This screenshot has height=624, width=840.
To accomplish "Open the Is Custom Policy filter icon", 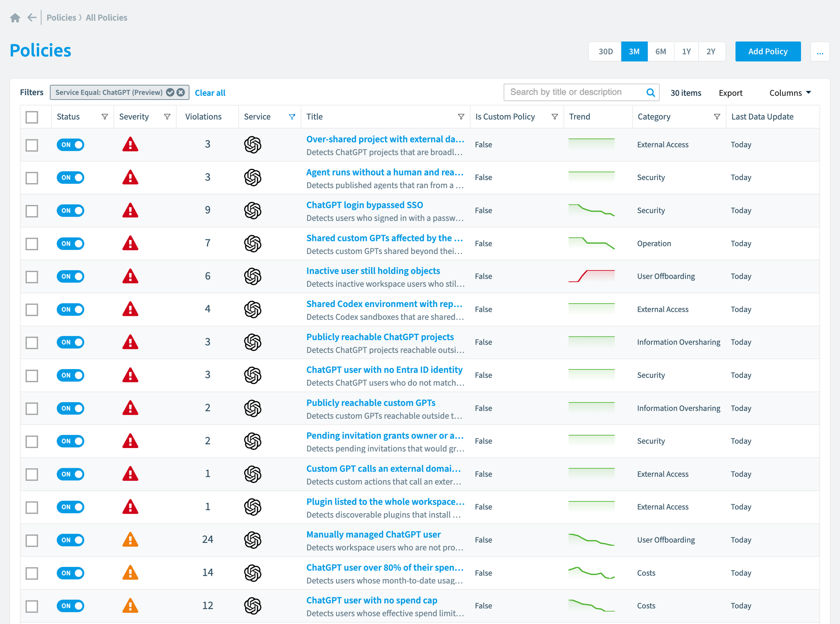I will coord(555,117).
